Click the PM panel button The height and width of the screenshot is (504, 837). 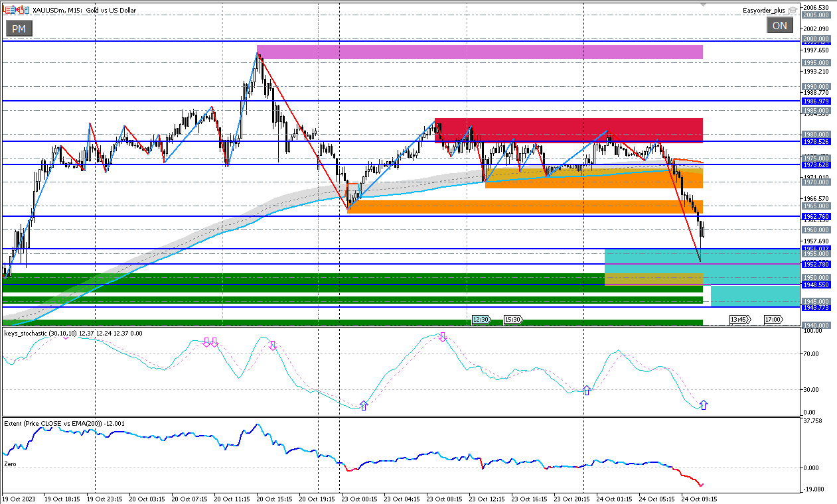point(19,29)
